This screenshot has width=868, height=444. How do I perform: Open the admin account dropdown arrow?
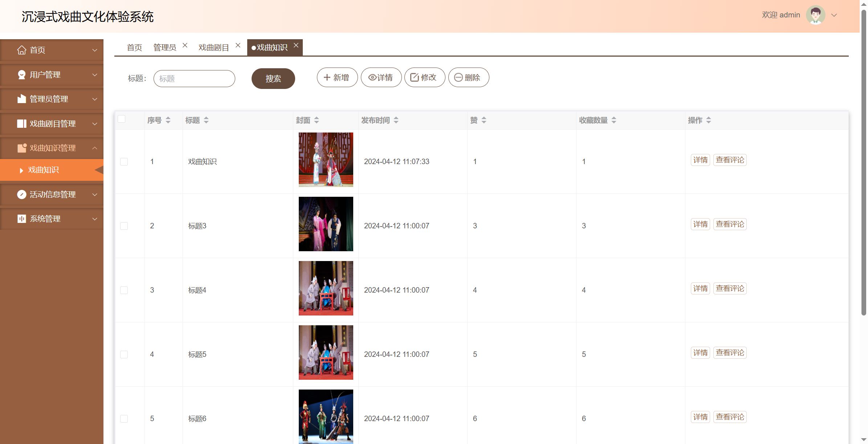point(834,15)
